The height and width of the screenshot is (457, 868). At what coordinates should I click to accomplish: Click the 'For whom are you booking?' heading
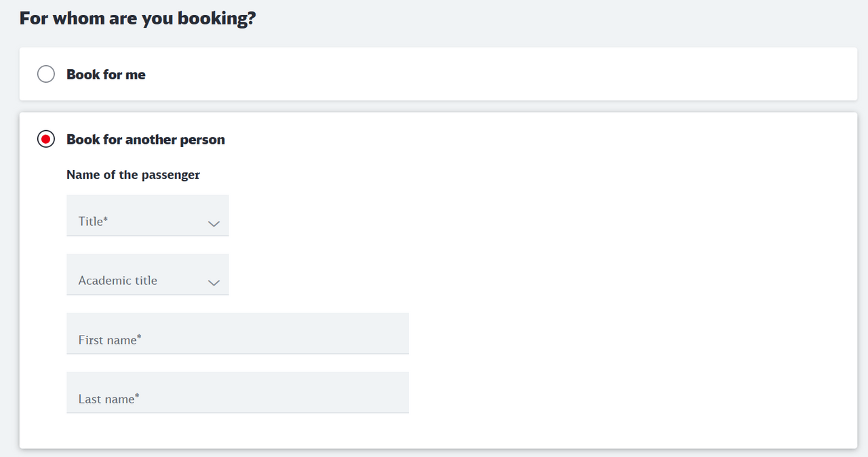coord(138,18)
